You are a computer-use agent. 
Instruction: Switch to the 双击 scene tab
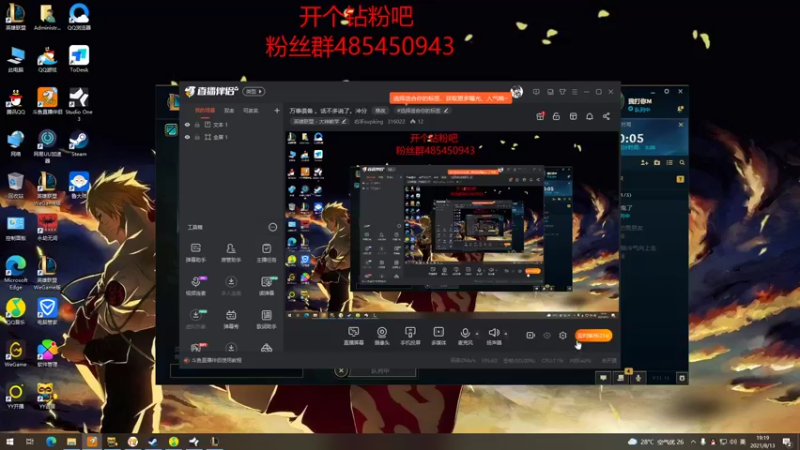(x=229, y=110)
